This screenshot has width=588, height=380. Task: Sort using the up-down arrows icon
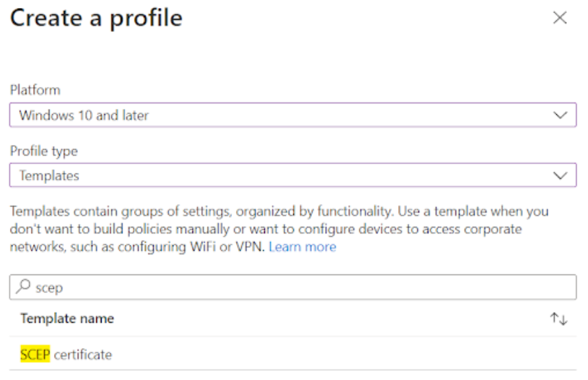click(x=559, y=319)
